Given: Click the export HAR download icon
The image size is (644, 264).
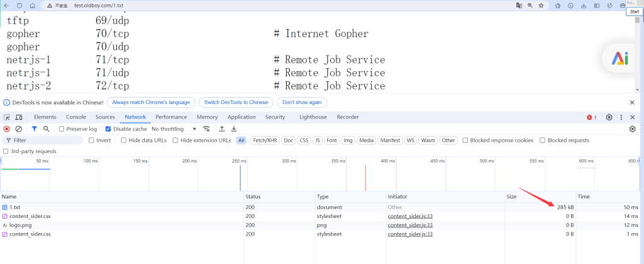Looking at the screenshot, I should 234,129.
